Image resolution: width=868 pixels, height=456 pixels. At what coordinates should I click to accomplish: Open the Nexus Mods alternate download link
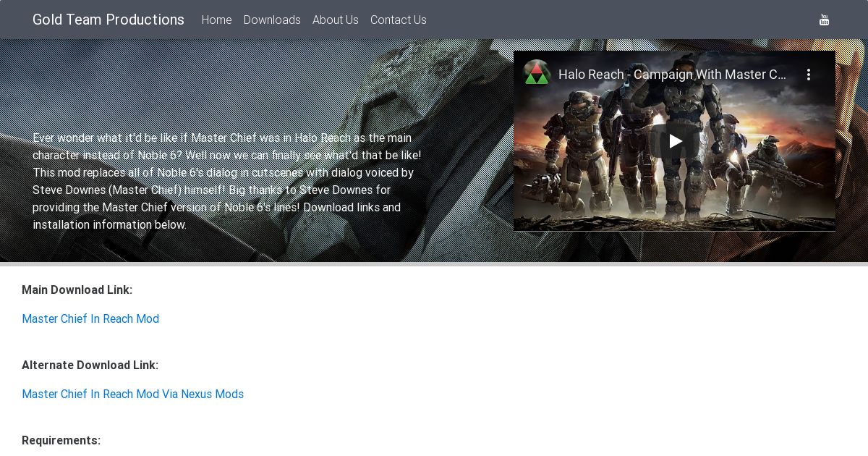133,394
